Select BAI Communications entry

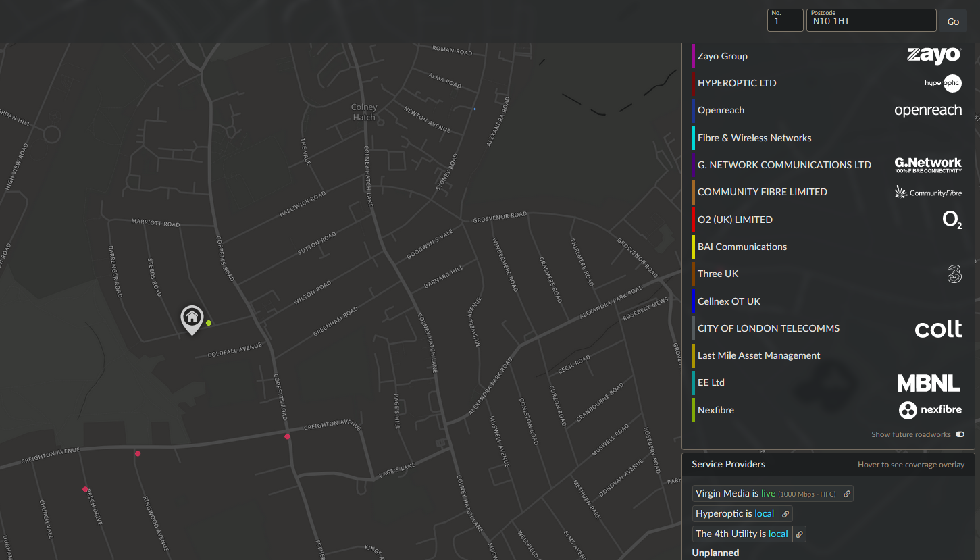[x=742, y=247]
